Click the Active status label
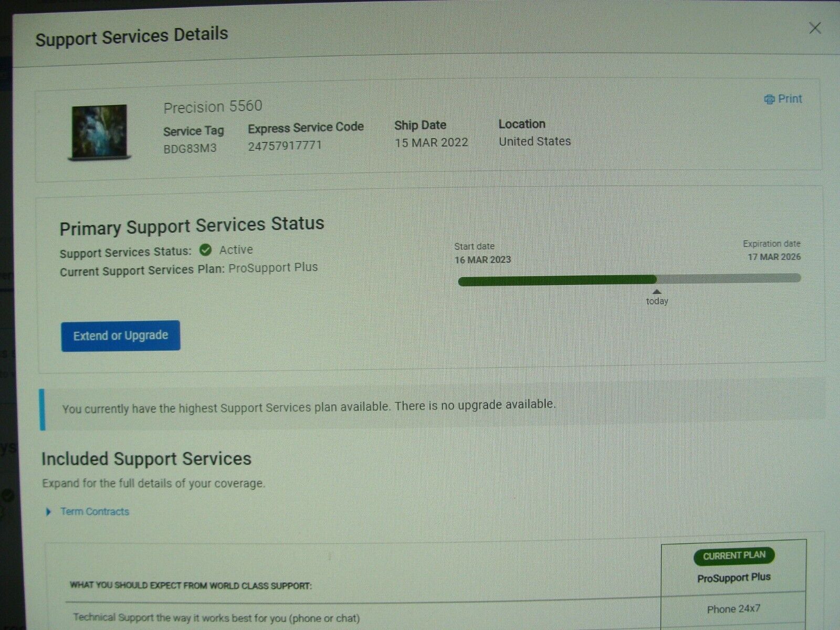The width and height of the screenshot is (840, 630). pyautogui.click(x=236, y=250)
